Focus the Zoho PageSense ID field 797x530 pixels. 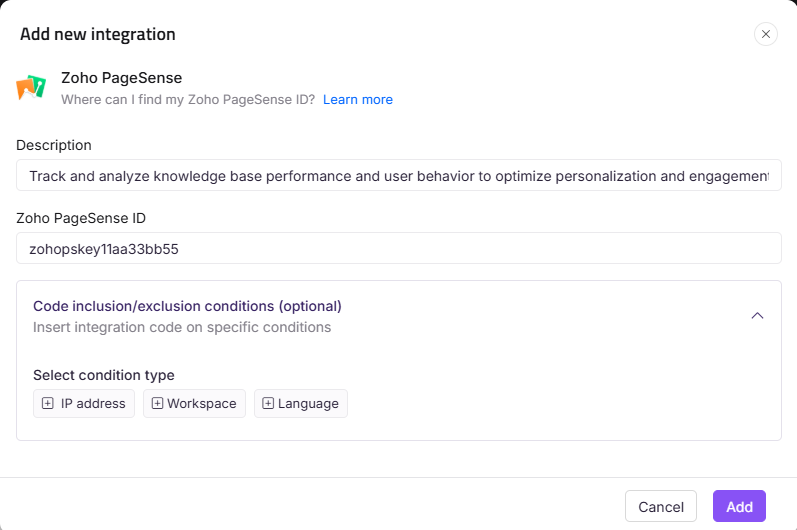pos(398,248)
